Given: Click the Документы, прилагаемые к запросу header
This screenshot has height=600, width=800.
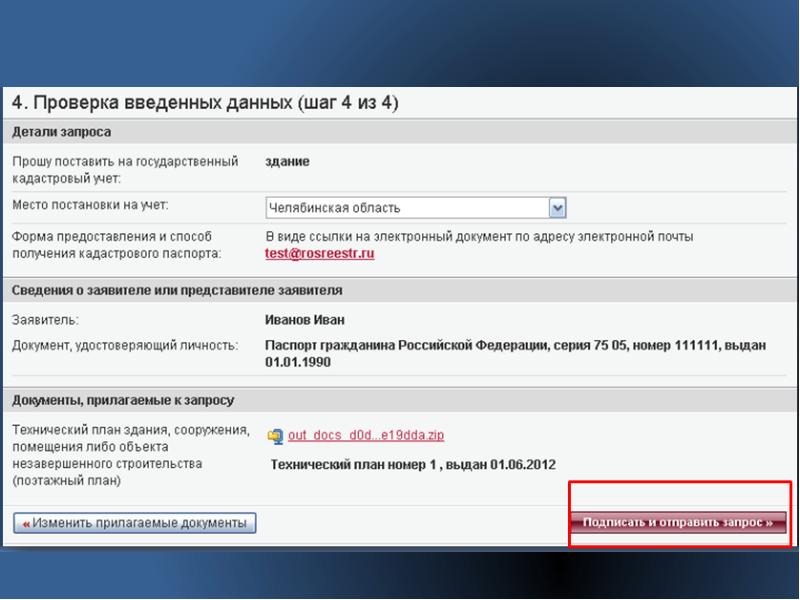Looking at the screenshot, I should point(123,400).
